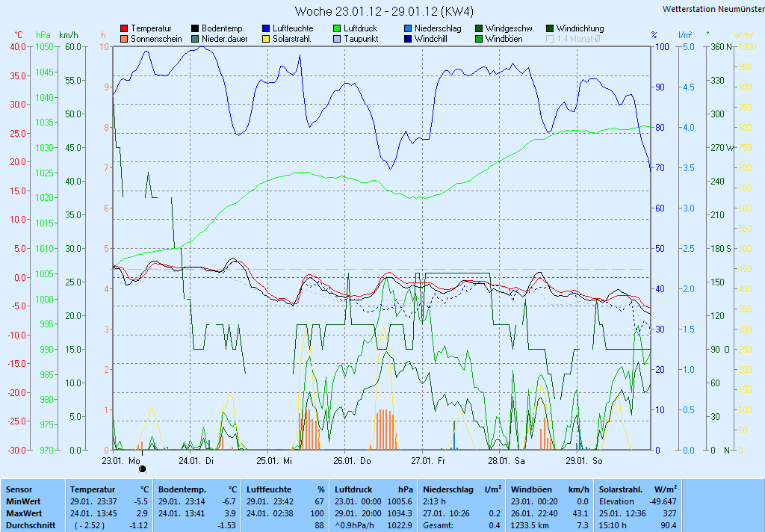Select the -1.12 average temperature value
Image resolution: width=765 pixels, height=532 pixels.
pyautogui.click(x=138, y=526)
